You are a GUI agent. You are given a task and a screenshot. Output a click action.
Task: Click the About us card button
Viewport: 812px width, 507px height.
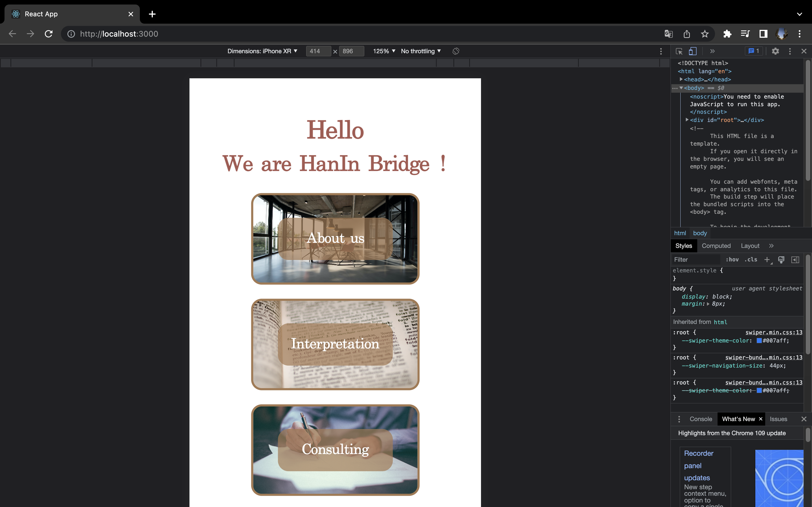(x=335, y=238)
